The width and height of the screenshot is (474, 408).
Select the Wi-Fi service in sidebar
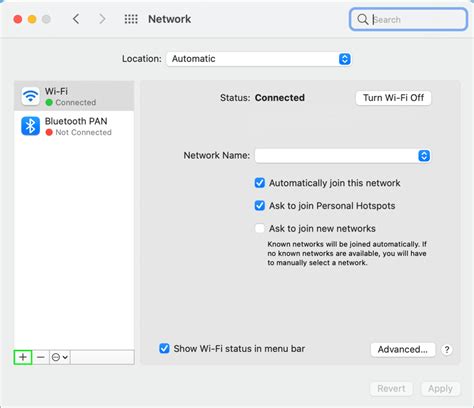(x=74, y=96)
